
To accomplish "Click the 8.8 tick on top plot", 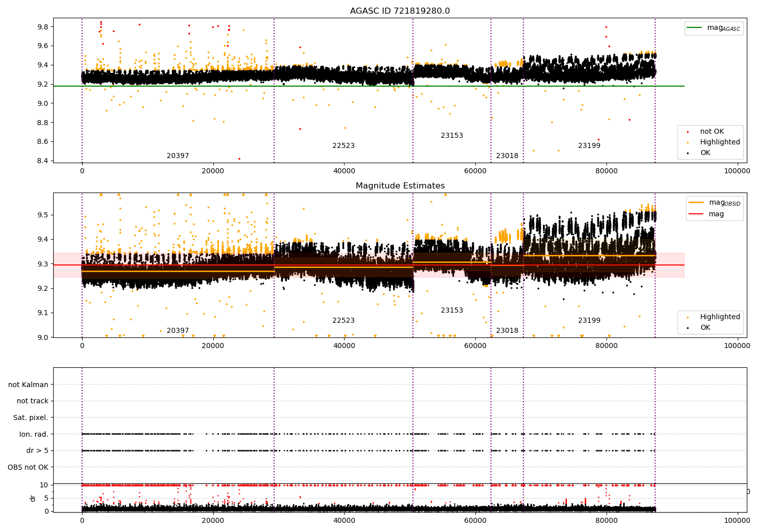I will pos(43,123).
